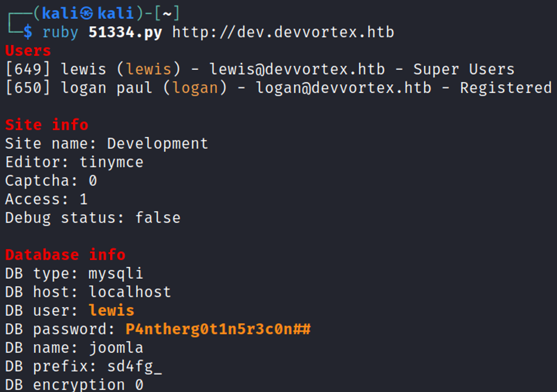
Task: Click the Super Users group text
Action: pos(464,69)
